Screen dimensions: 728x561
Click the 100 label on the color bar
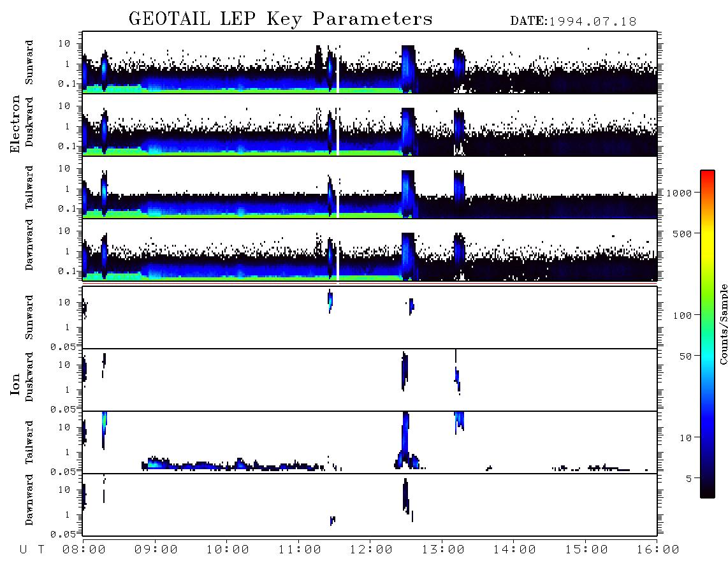[683, 316]
